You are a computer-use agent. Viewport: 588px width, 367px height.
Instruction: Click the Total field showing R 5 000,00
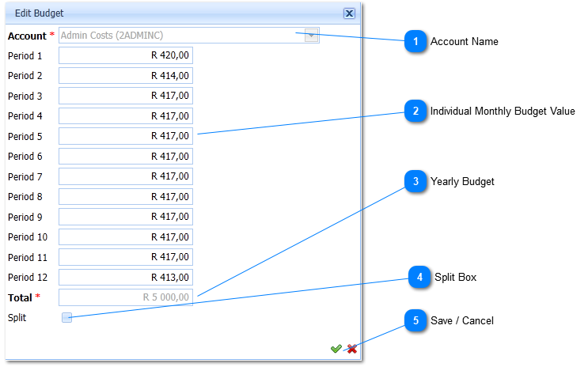tap(126, 297)
